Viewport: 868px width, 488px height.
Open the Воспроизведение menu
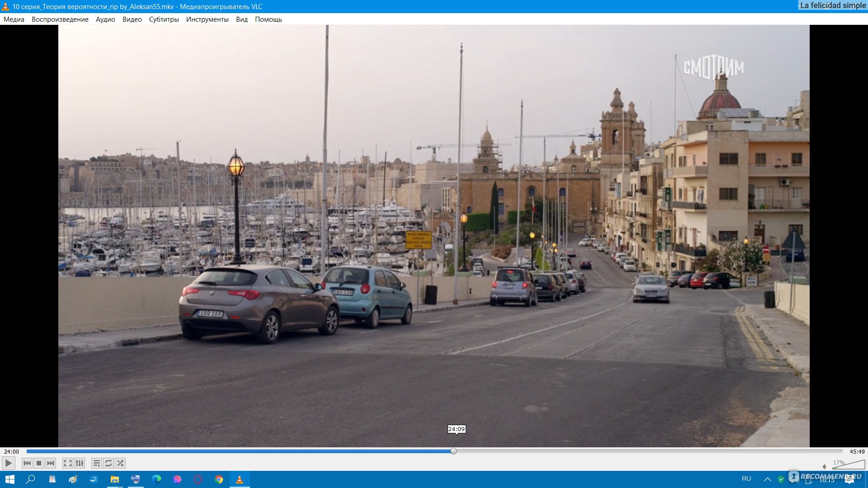(x=60, y=19)
